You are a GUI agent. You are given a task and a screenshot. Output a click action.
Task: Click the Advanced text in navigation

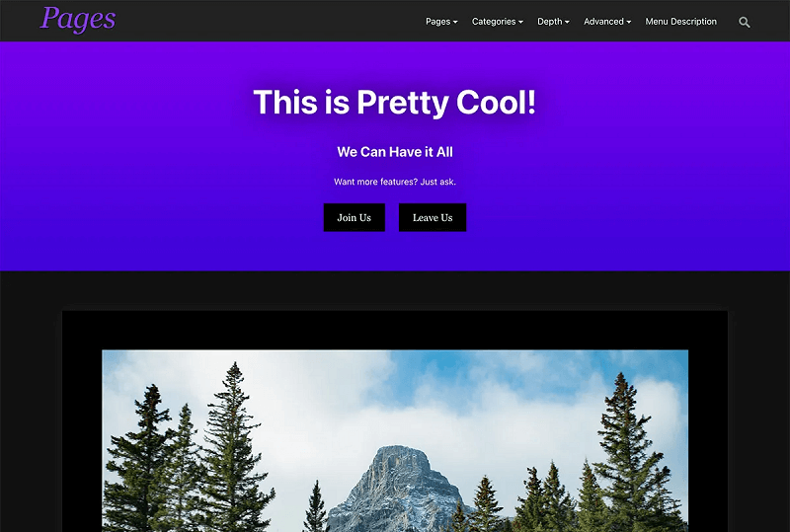tap(603, 22)
